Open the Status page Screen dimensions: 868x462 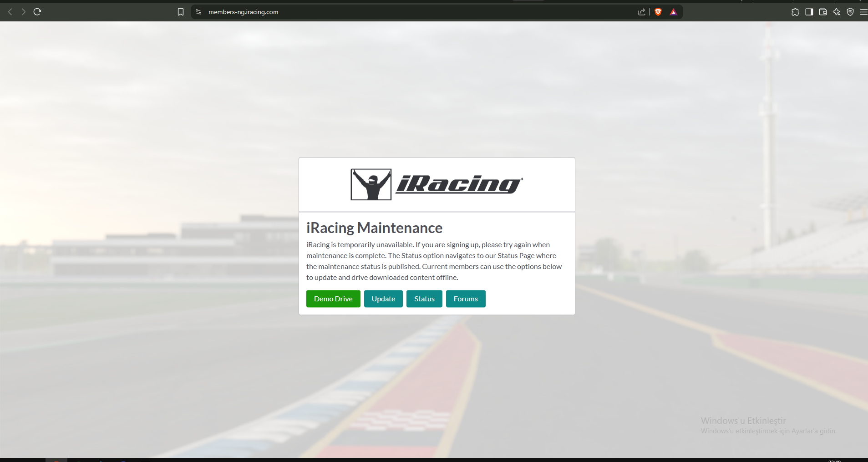tap(424, 299)
